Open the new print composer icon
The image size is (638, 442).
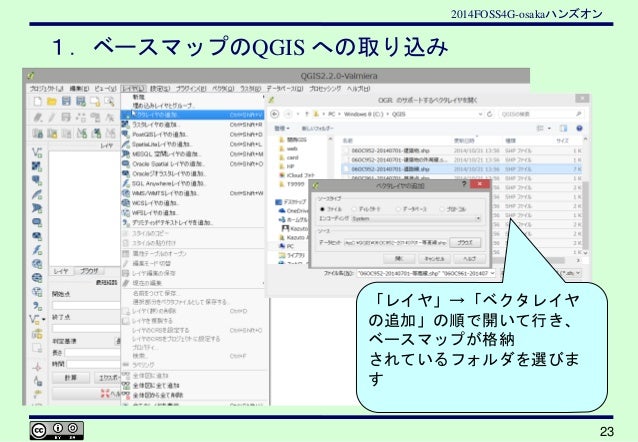(x=95, y=101)
